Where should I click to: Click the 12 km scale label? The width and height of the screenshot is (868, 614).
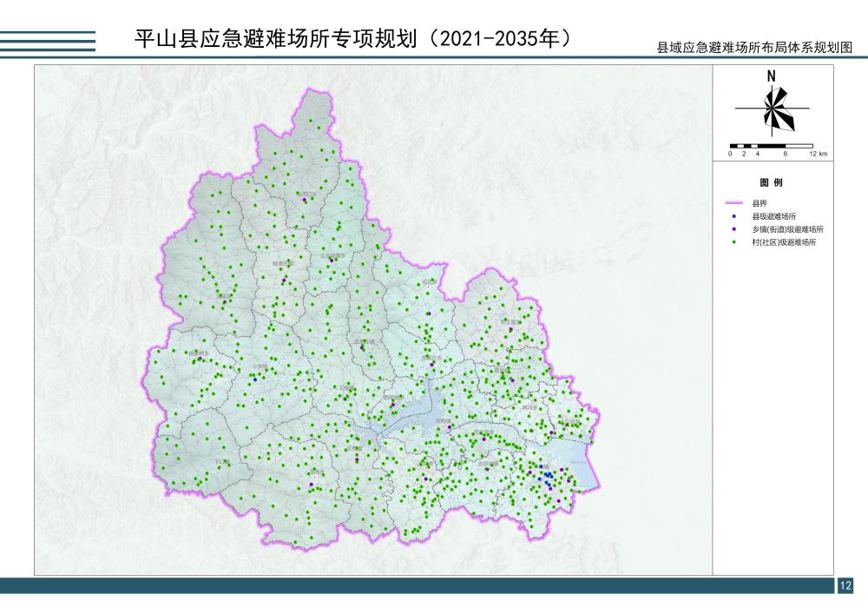(817, 154)
